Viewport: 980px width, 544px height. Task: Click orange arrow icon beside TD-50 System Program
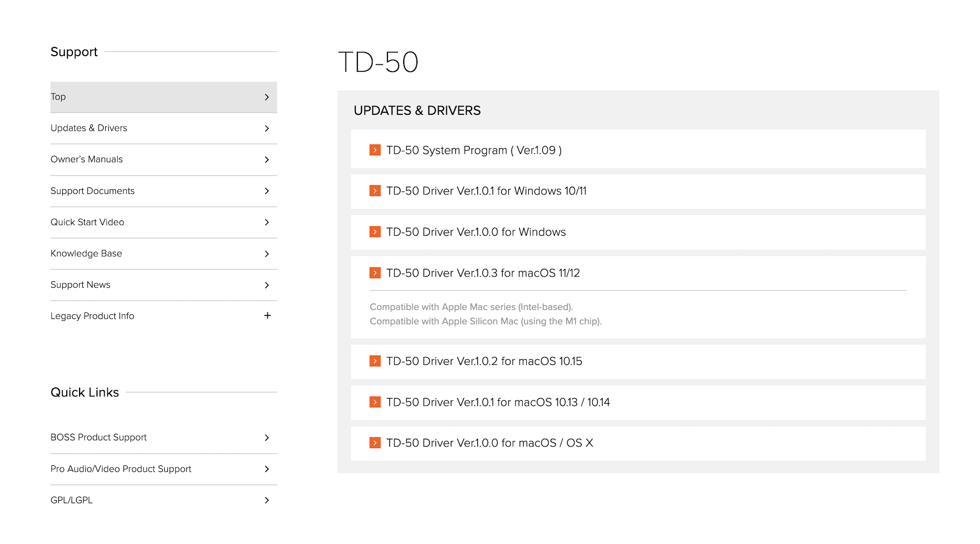[x=375, y=150]
